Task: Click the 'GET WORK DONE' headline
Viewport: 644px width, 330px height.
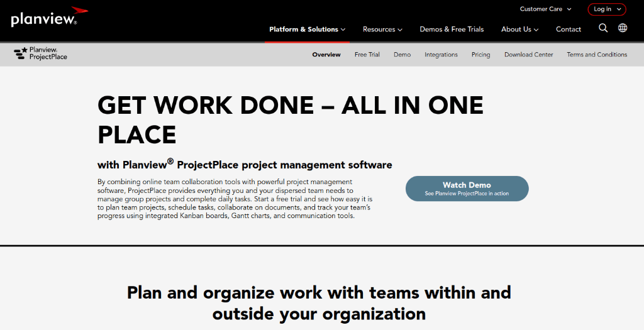Action: click(x=291, y=119)
